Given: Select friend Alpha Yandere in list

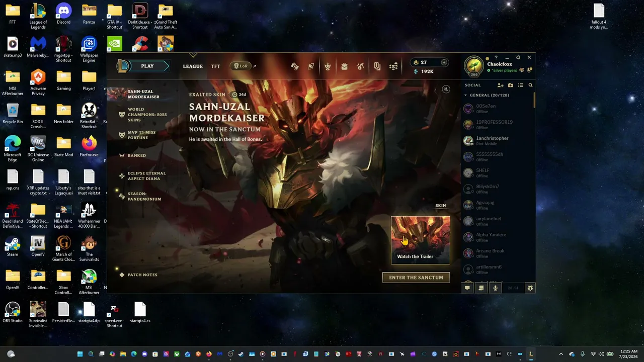Looking at the screenshot, I should [x=497, y=237].
